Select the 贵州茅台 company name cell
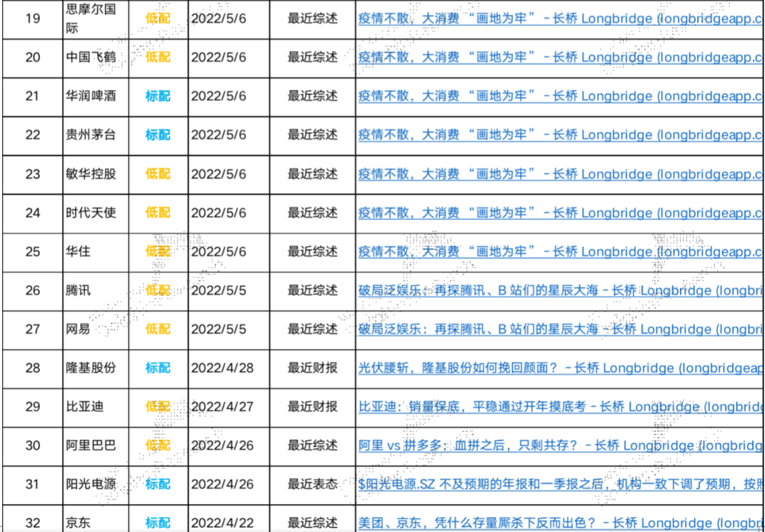The width and height of the screenshot is (765, 532). (x=96, y=135)
